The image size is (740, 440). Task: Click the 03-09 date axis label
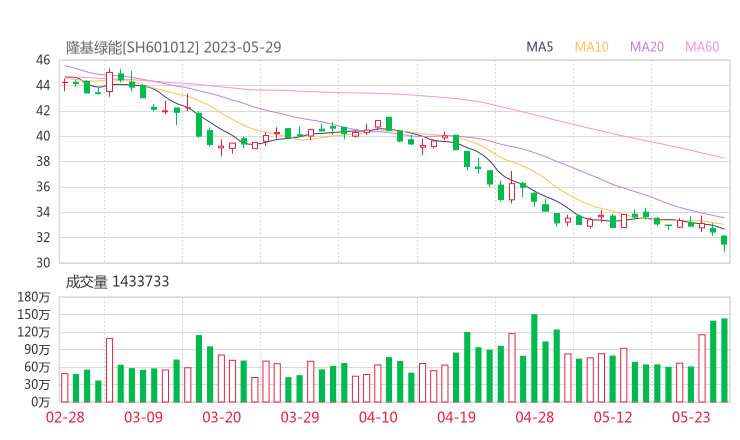[x=143, y=417]
